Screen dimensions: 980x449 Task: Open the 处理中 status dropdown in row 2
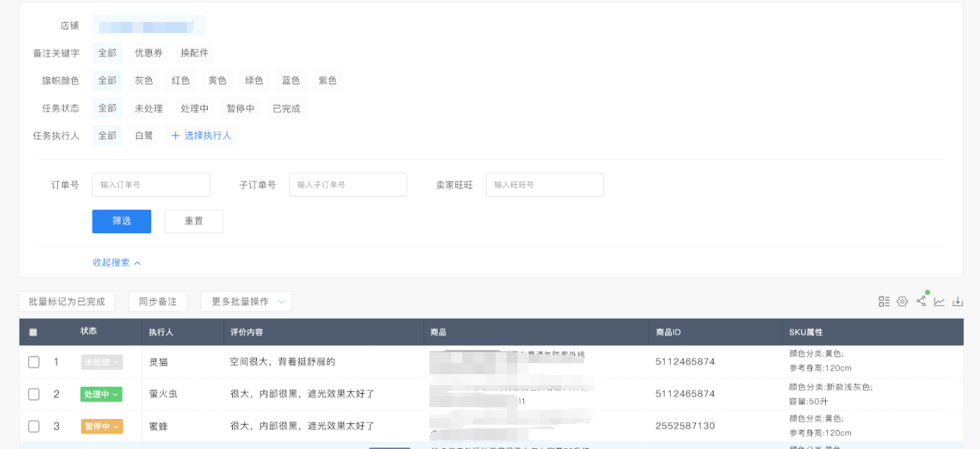(101, 395)
